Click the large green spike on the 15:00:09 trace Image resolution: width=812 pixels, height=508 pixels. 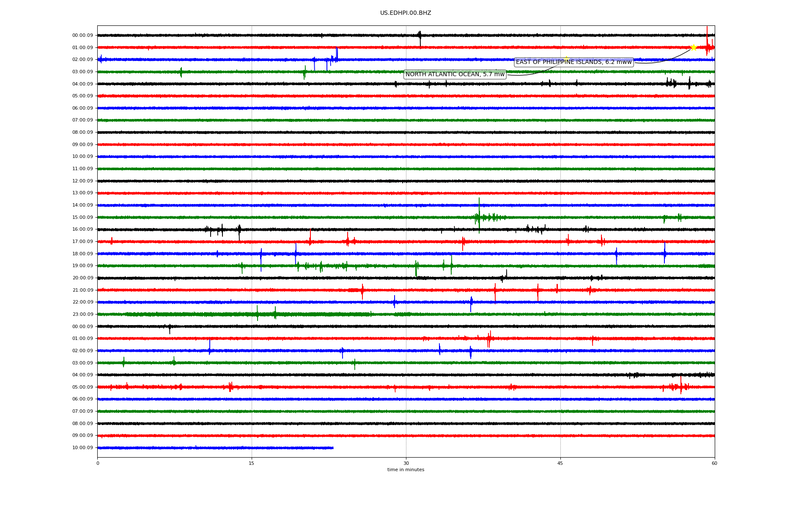click(479, 215)
